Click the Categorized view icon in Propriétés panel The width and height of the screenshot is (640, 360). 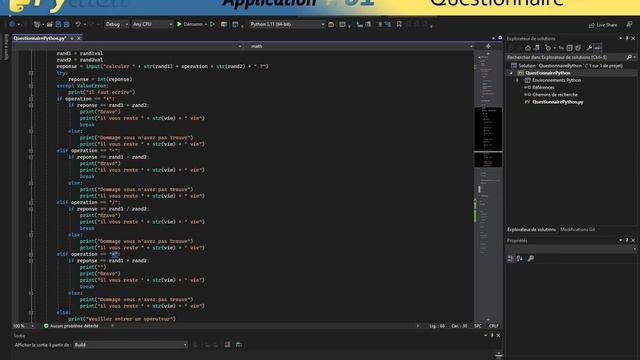tap(511, 258)
